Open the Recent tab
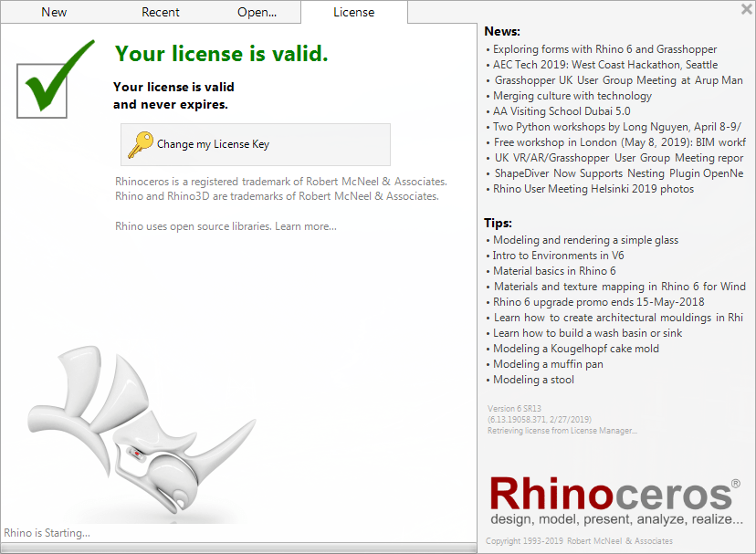The width and height of the screenshot is (756, 554). (x=161, y=12)
